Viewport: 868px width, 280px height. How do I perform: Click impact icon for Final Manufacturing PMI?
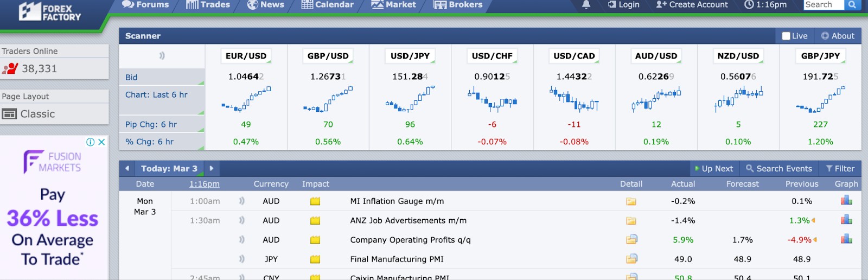coord(315,259)
